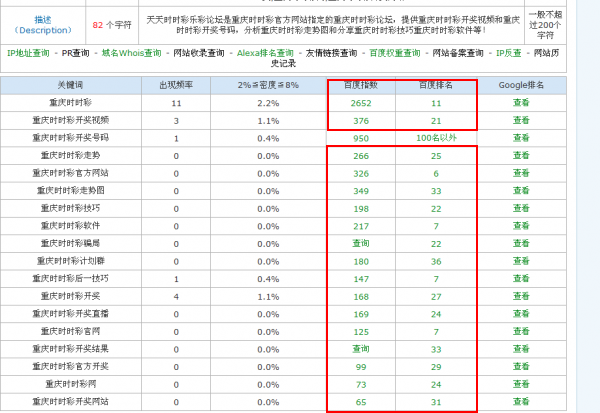Screen dimensions: 600x413
Task: Open the IP地址查询 link
Action: [29, 53]
